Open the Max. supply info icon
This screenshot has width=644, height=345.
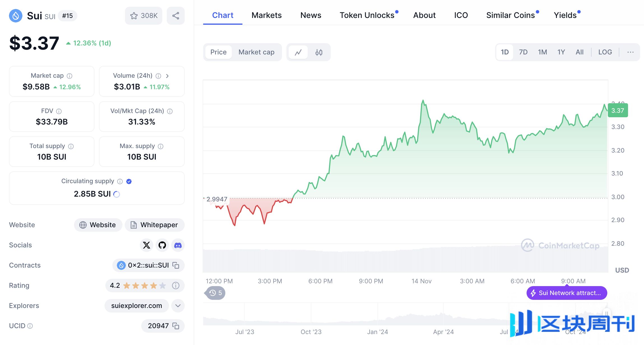[x=161, y=146]
